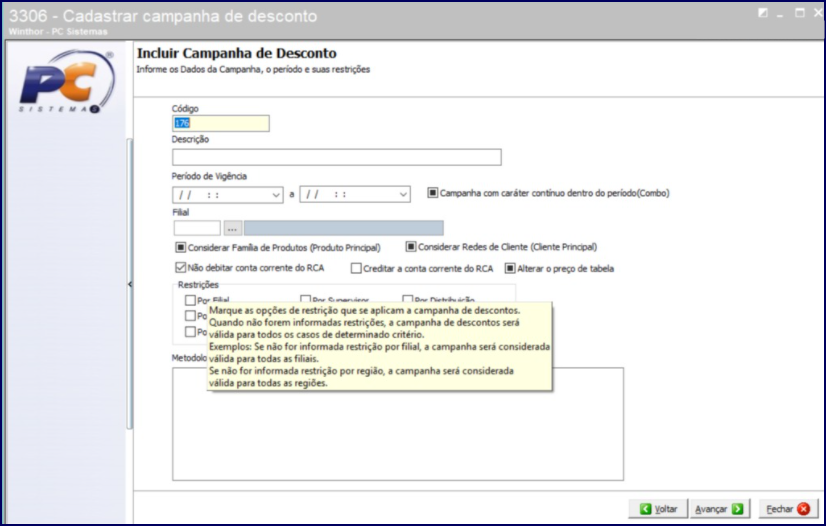Viewport: 826px width, 526px height.
Task: Click the Restrições group label
Action: coord(198,285)
